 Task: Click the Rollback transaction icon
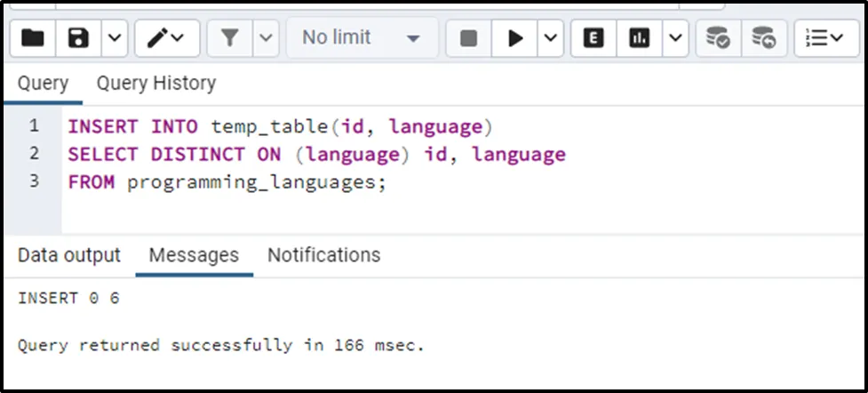coord(763,38)
